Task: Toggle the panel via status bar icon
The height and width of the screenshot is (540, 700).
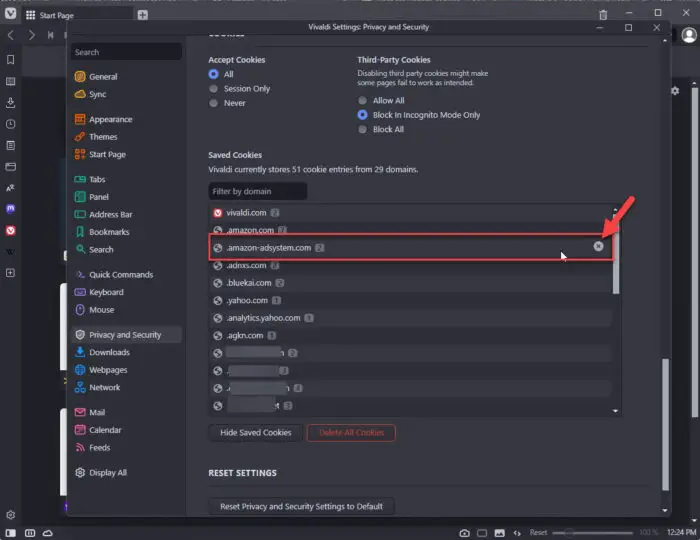Action: (x=11, y=533)
